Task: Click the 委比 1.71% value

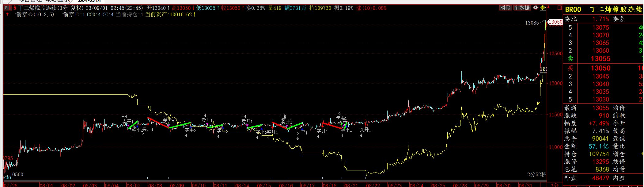Action: pyautogui.click(x=600, y=19)
